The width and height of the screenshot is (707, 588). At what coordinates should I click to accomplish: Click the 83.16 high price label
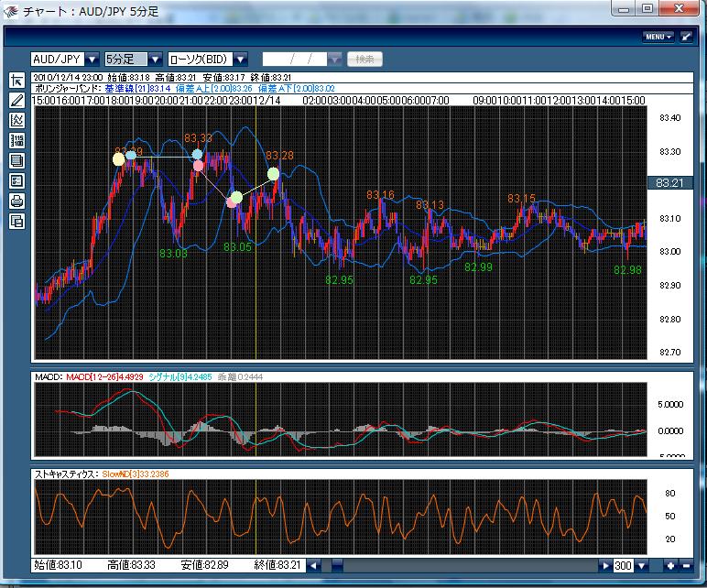(380, 195)
